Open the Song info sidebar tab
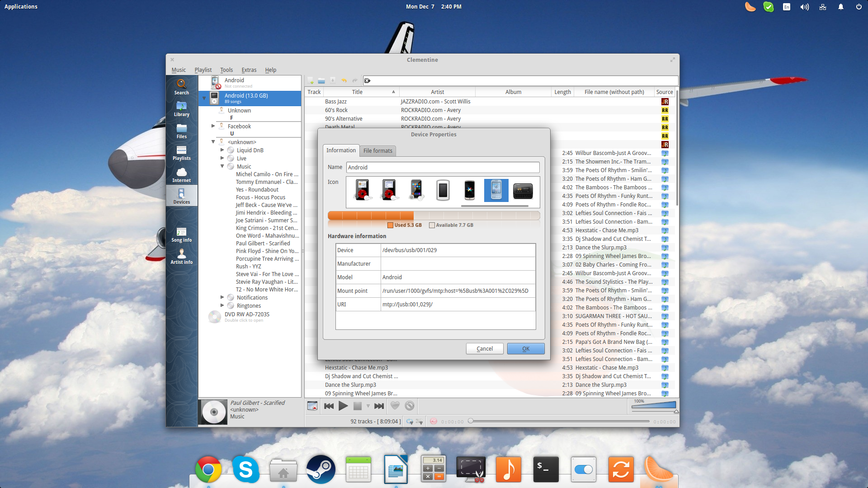868x488 pixels. [x=181, y=235]
